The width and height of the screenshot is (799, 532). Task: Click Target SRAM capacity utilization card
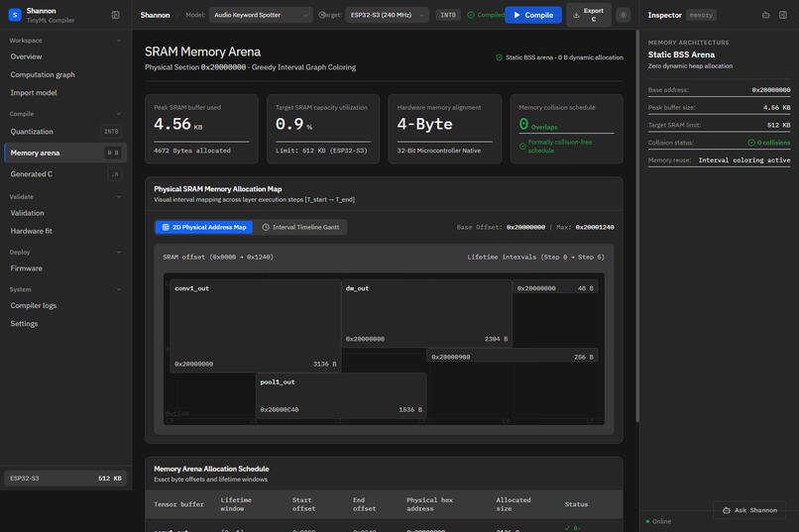coord(323,129)
